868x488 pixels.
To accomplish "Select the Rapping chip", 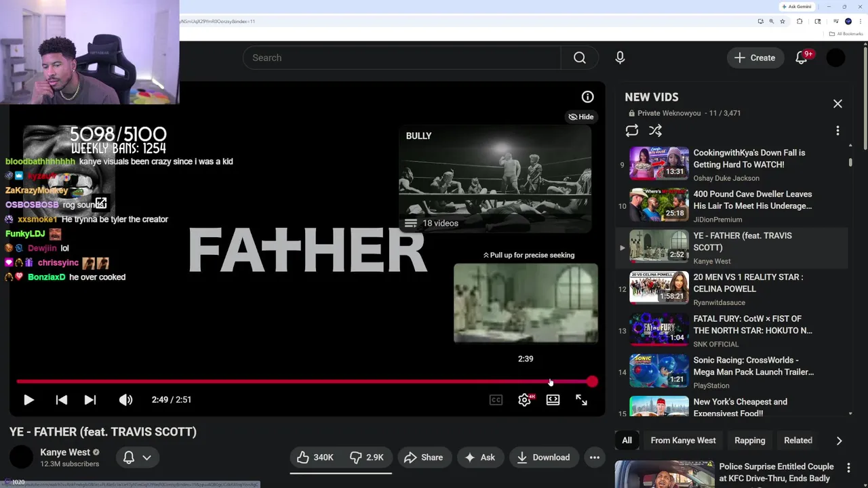I will point(749,441).
